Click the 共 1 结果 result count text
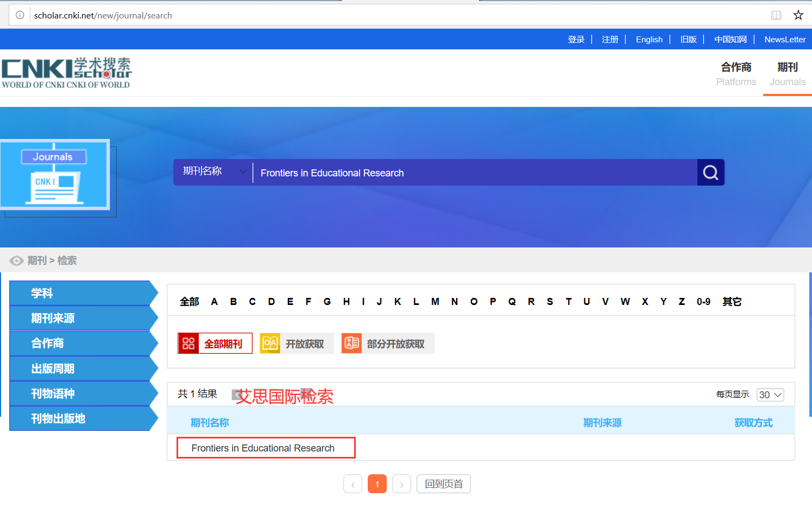812x509 pixels. click(x=197, y=394)
